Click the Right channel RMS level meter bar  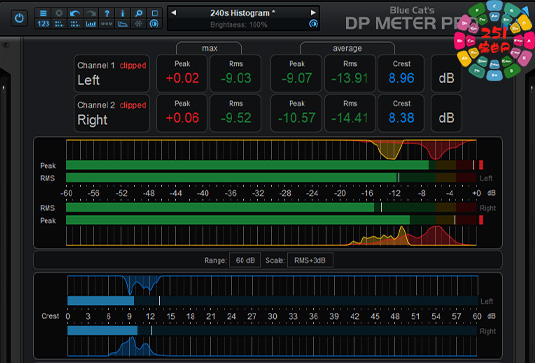(x=271, y=207)
